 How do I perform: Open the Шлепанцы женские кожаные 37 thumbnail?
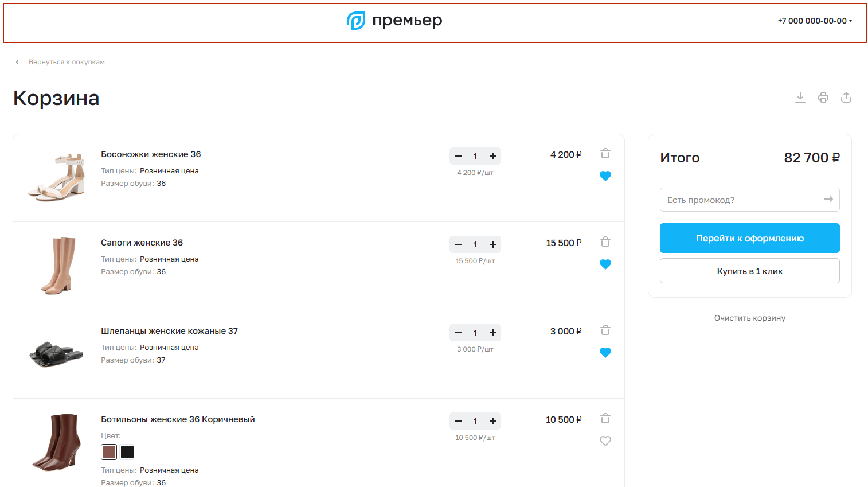57,354
